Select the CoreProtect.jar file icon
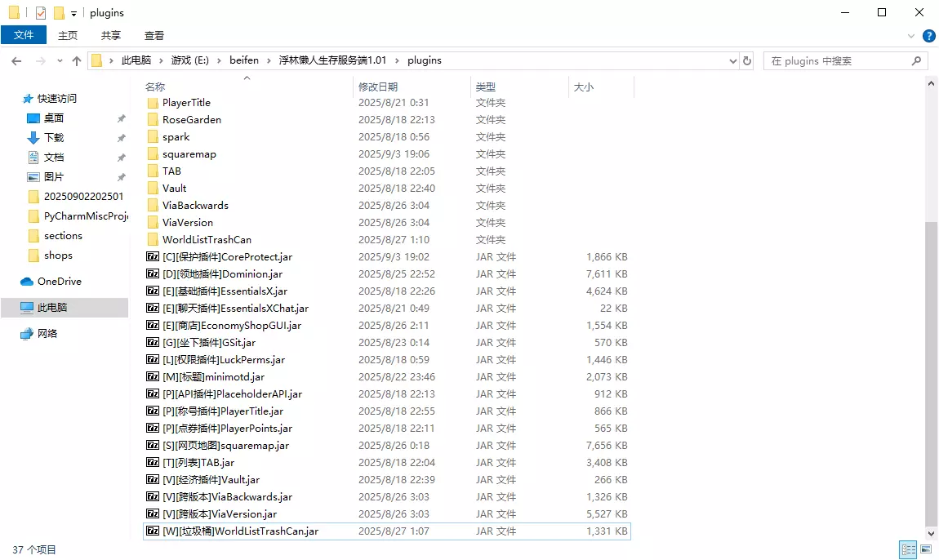Image resolution: width=939 pixels, height=560 pixels. pyautogui.click(x=153, y=257)
